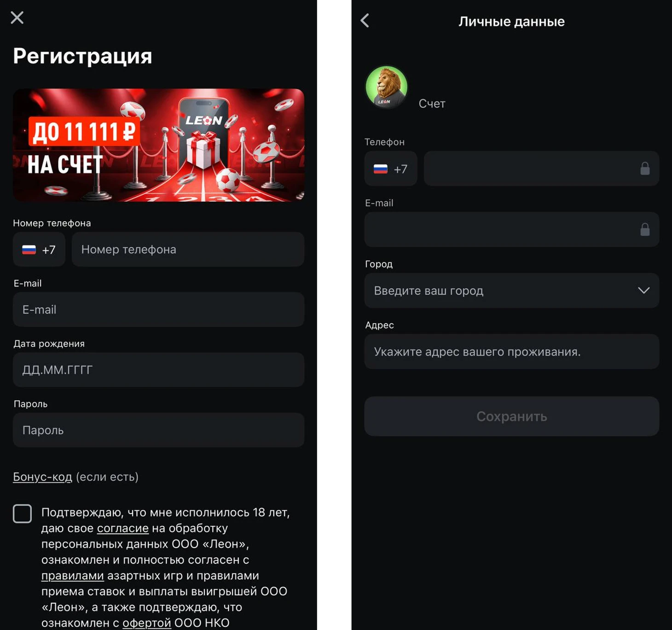The width and height of the screenshot is (672, 630).
Task: Click the Город label
Action: tap(379, 264)
